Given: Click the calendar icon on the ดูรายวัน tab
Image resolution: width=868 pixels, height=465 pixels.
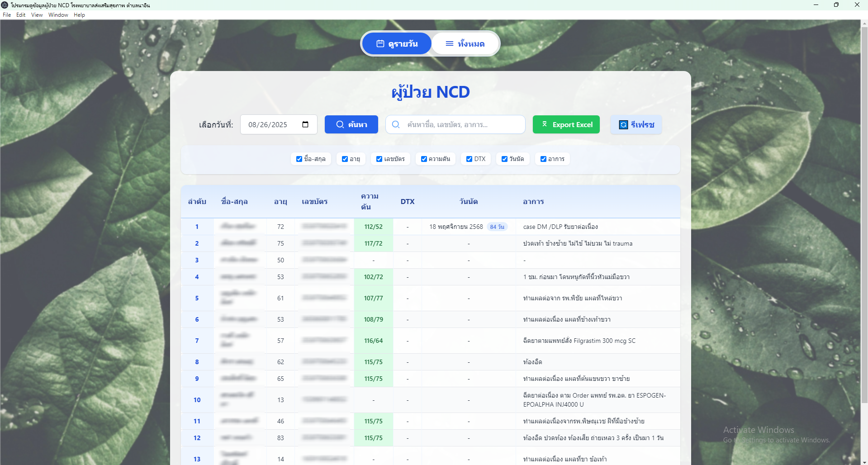Looking at the screenshot, I should click(380, 43).
